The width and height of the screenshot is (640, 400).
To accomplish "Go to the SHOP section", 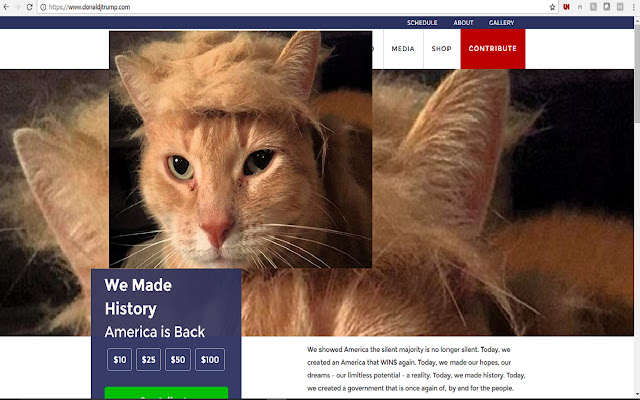I will click(442, 49).
